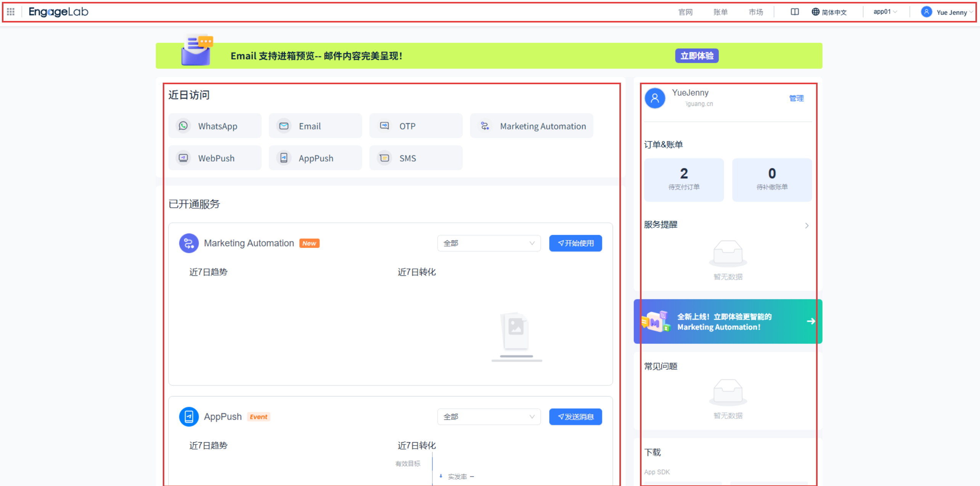
Task: Go to 官网 in the top navigation
Action: [x=685, y=12]
